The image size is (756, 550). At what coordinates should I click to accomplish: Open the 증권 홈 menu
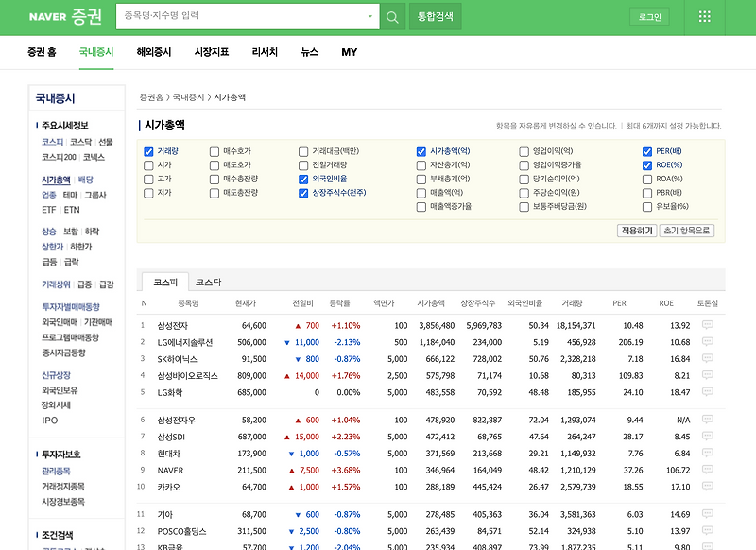[42, 52]
